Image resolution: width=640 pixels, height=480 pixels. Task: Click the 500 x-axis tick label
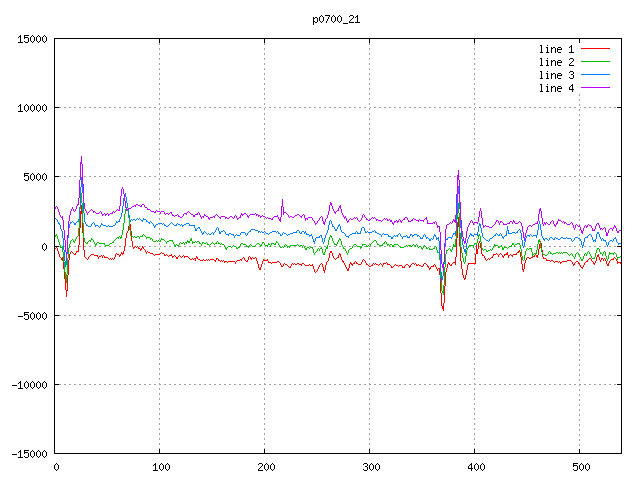[x=580, y=467]
